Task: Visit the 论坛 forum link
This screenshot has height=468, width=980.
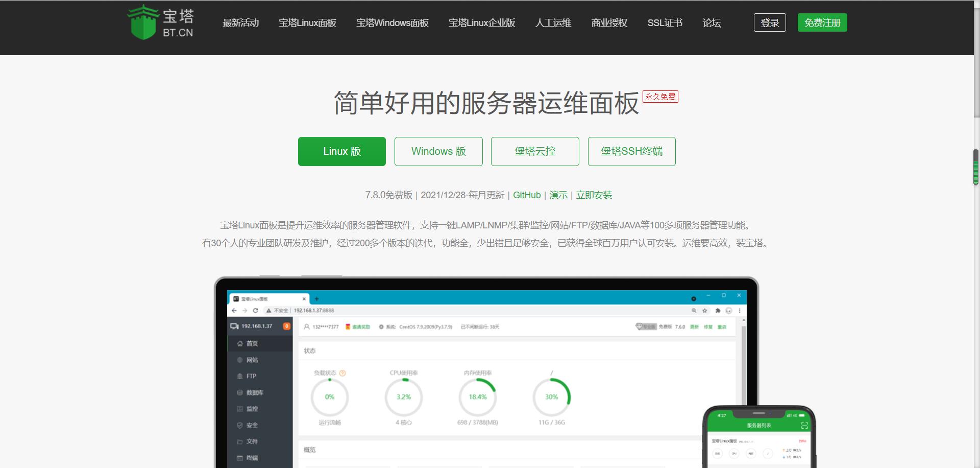Action: 712,23
